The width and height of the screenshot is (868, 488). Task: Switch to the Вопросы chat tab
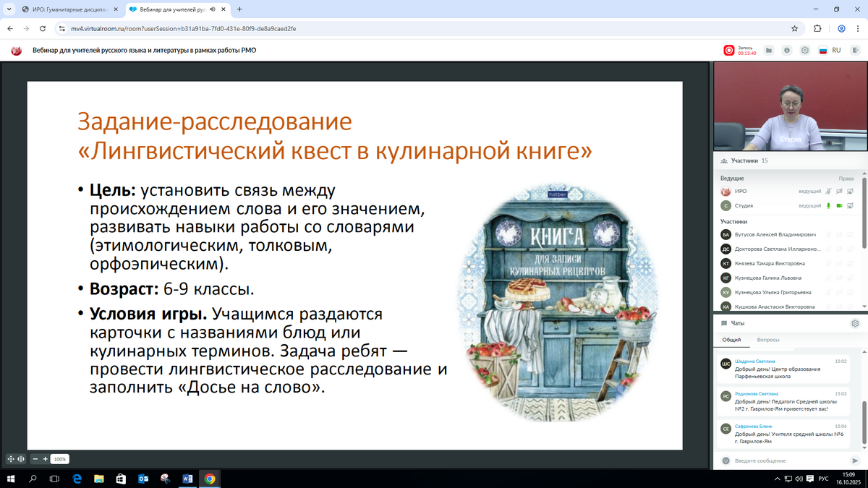click(x=768, y=339)
